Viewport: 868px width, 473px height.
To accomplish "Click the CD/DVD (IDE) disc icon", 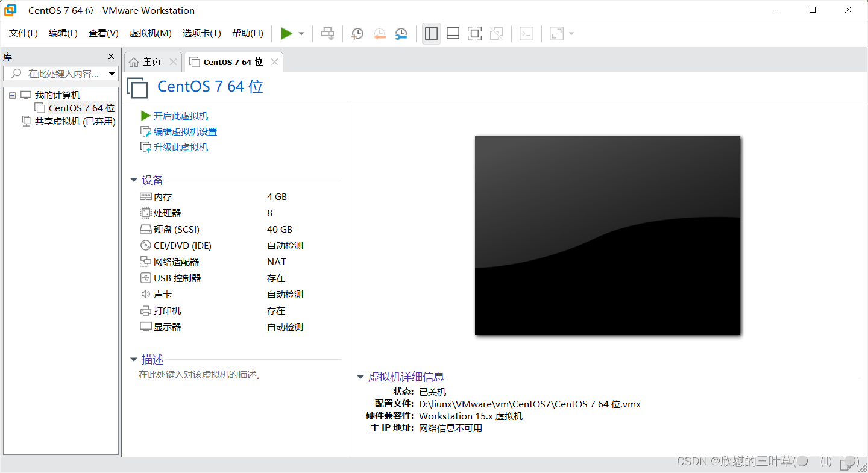I will tap(145, 245).
